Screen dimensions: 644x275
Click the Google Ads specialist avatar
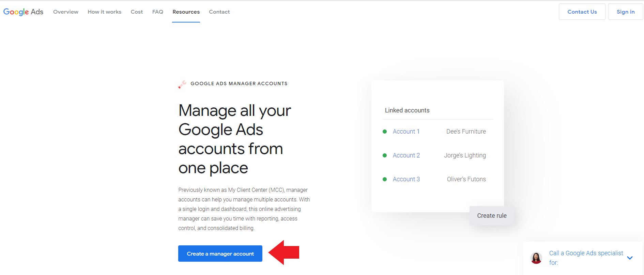536,258
